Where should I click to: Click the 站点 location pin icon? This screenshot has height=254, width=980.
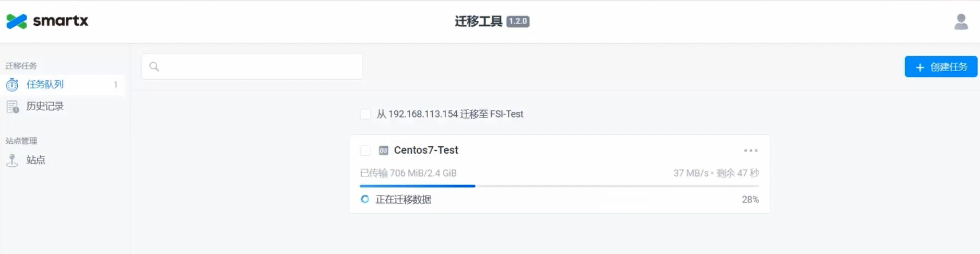click(12, 161)
